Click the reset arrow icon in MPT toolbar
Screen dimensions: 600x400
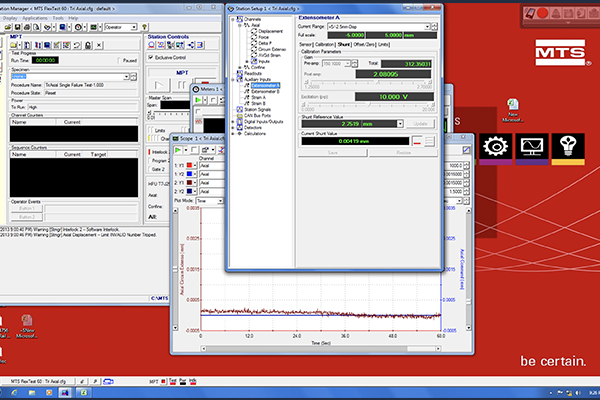[x=77, y=45]
